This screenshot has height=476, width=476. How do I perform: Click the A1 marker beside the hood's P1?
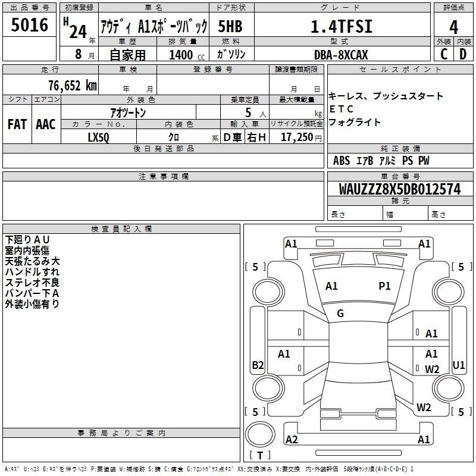coord(331,286)
